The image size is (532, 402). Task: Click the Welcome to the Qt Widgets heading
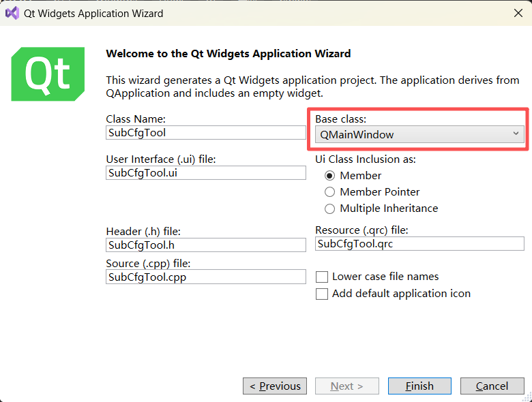pyautogui.click(x=228, y=54)
